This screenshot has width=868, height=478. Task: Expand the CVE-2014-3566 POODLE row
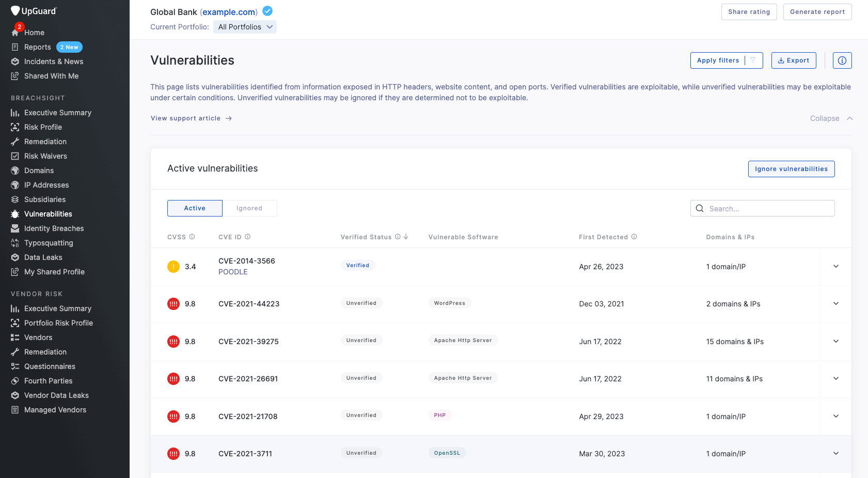[x=836, y=266]
